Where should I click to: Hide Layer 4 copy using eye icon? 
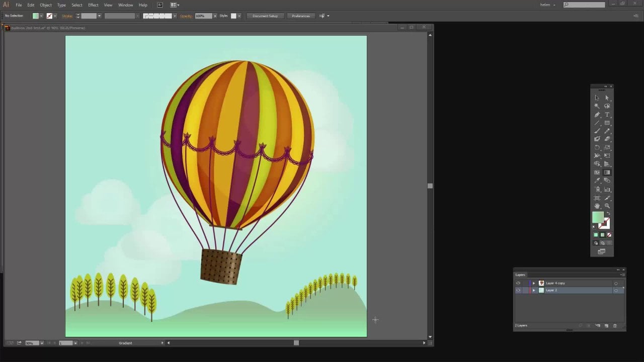pos(518,283)
